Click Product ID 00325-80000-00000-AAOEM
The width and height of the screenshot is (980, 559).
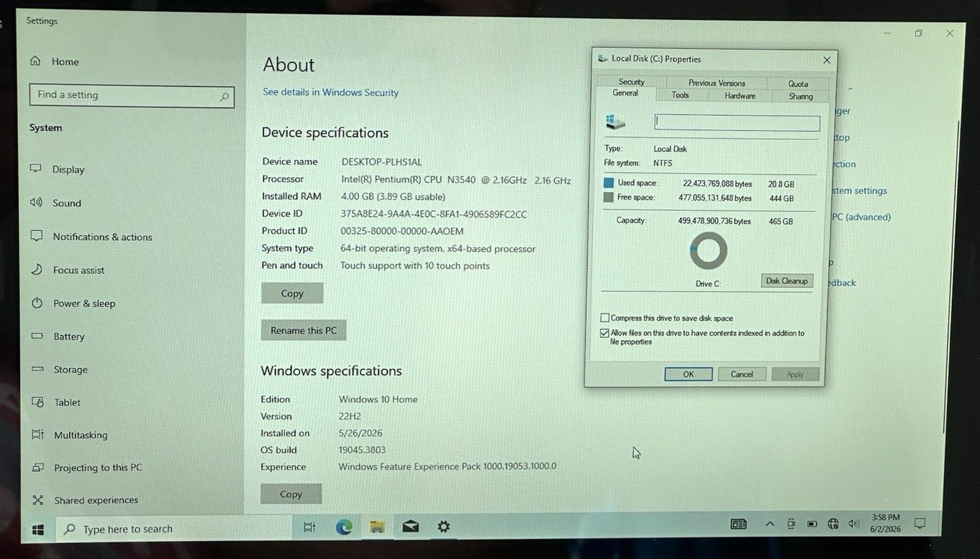402,231
